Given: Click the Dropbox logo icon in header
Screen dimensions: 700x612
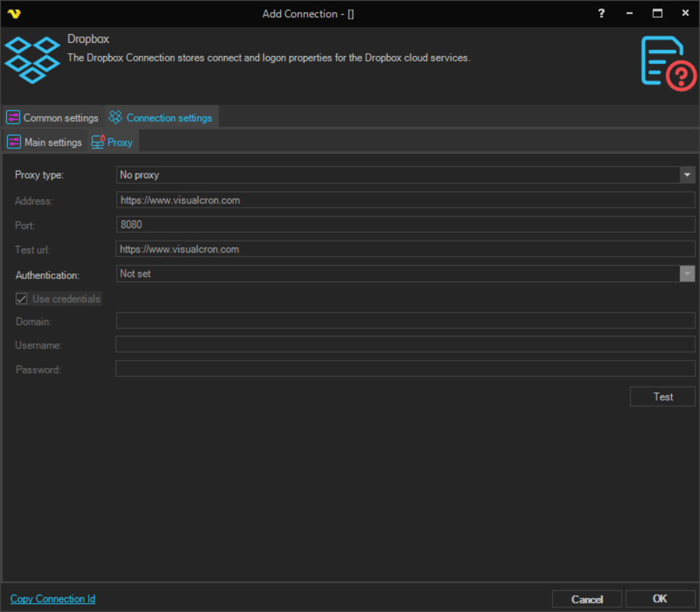Looking at the screenshot, I should click(x=32, y=59).
